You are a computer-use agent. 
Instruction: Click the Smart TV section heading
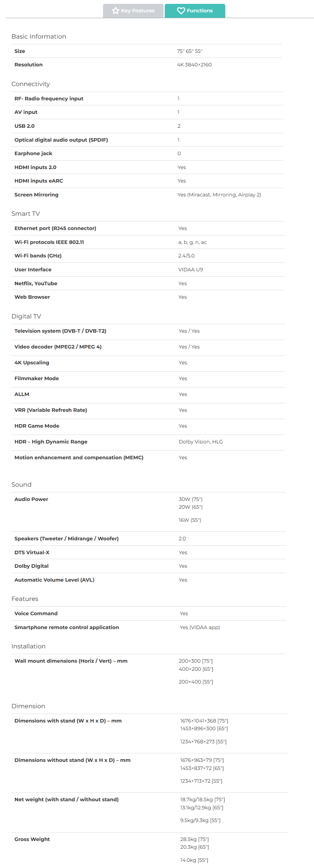point(25,214)
